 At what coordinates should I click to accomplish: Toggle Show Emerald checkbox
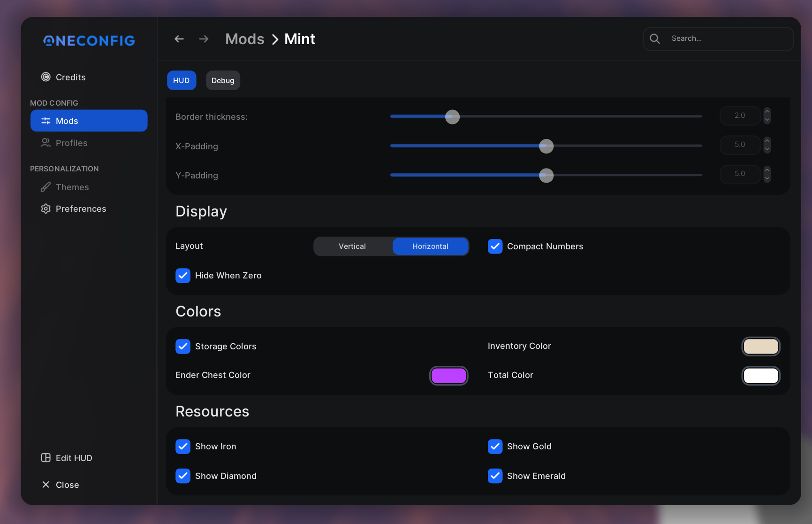coord(495,476)
